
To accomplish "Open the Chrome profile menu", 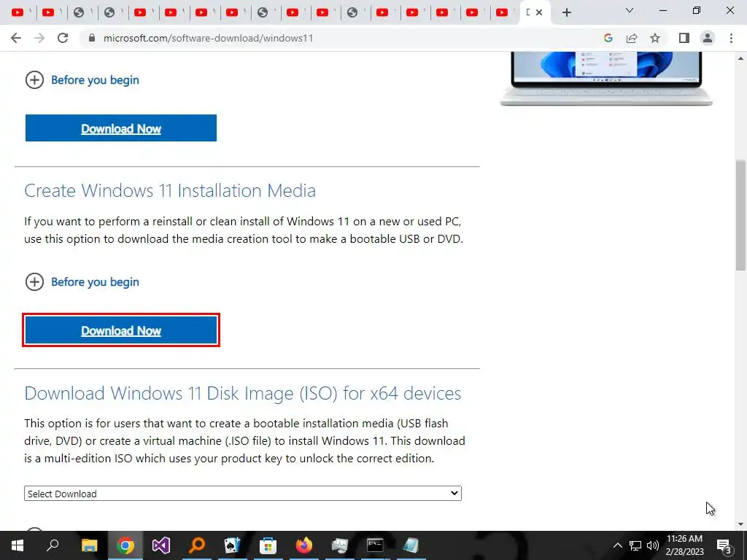I will [708, 38].
